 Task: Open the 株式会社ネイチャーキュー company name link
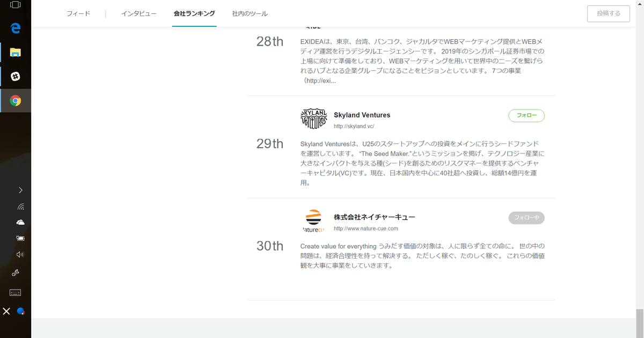pos(375,217)
